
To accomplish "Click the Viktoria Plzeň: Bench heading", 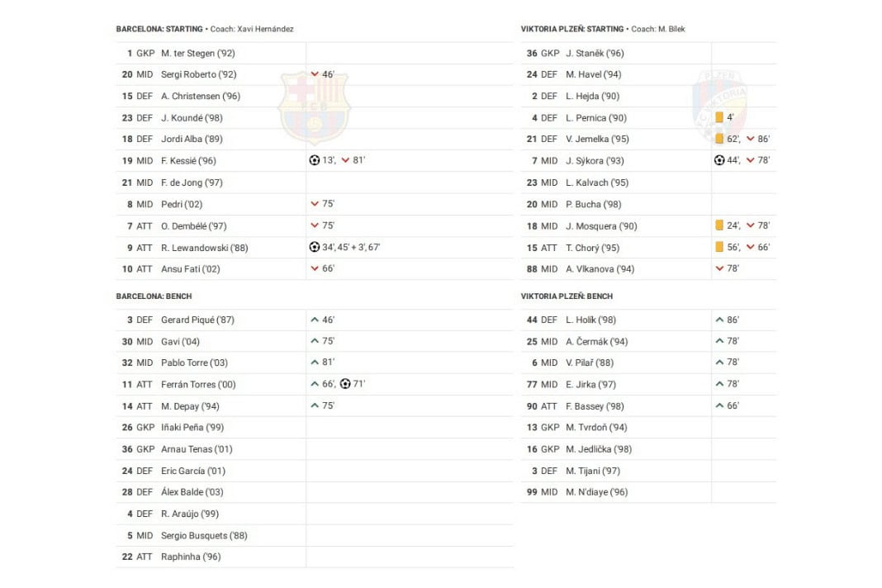I will 567,296.
